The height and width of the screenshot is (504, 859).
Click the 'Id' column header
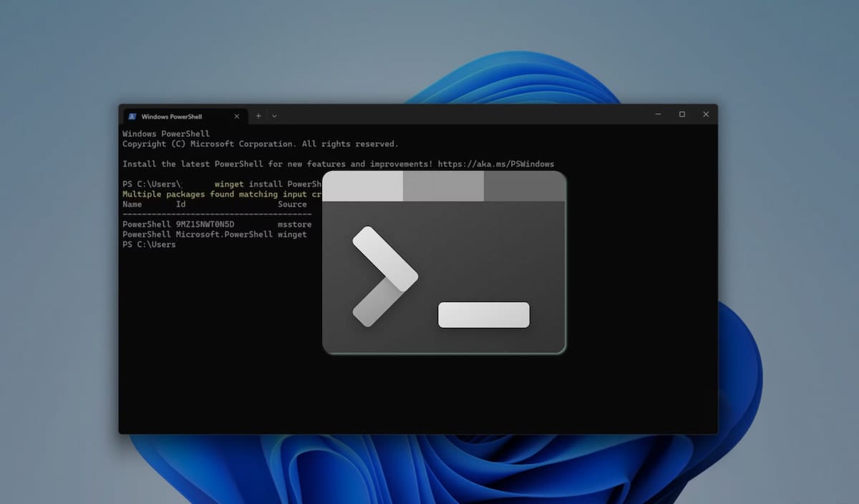tap(180, 204)
